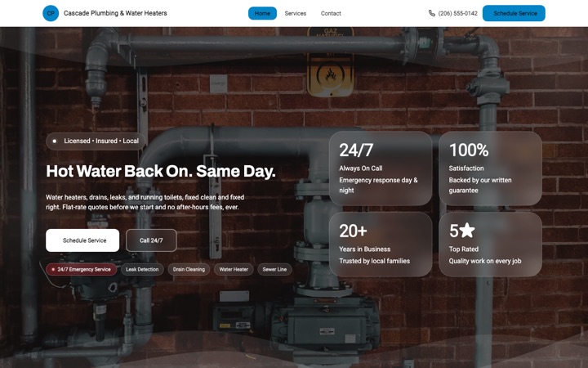The height and width of the screenshot is (368, 588).
Task: Click the white Schedule Service hero button
Action: pos(82,240)
